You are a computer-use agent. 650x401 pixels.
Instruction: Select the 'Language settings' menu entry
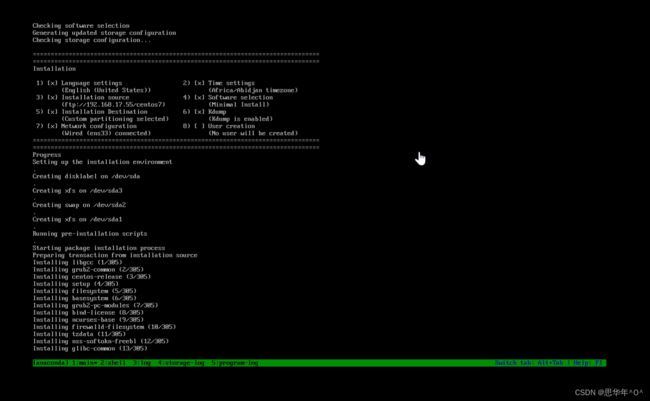pyautogui.click(x=92, y=83)
